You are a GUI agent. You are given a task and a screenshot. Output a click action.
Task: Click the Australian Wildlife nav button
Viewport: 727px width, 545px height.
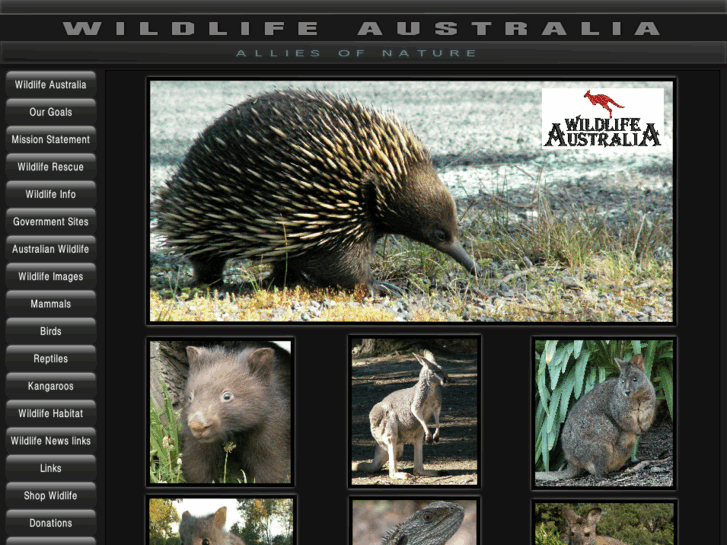[51, 249]
